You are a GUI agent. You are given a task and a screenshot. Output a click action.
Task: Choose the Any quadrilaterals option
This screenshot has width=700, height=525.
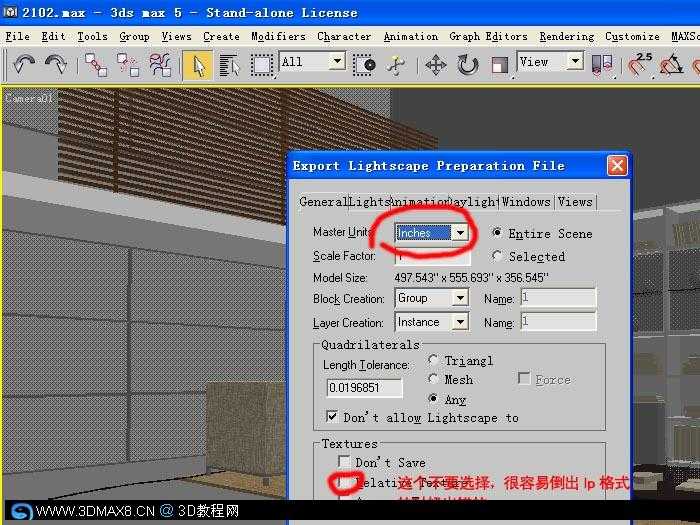[x=433, y=398]
